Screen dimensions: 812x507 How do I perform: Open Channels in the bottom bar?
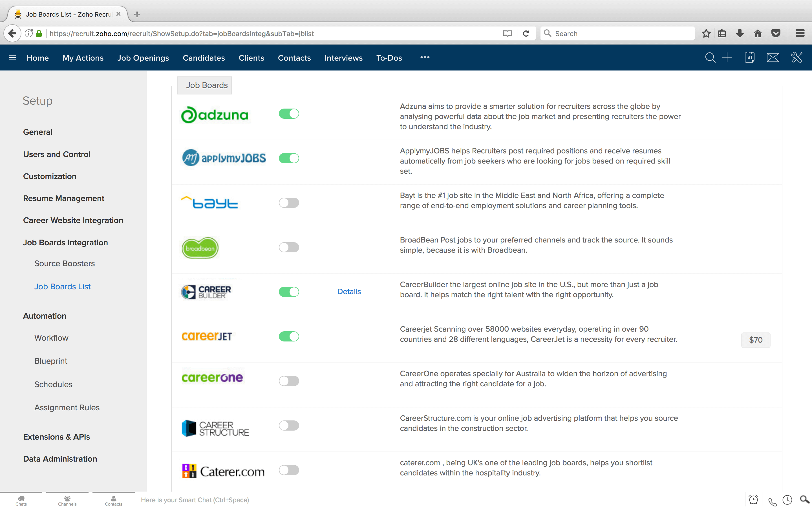[x=67, y=500]
